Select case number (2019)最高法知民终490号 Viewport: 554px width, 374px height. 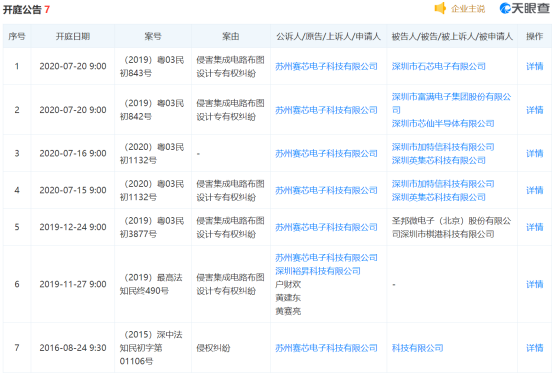click(x=151, y=284)
